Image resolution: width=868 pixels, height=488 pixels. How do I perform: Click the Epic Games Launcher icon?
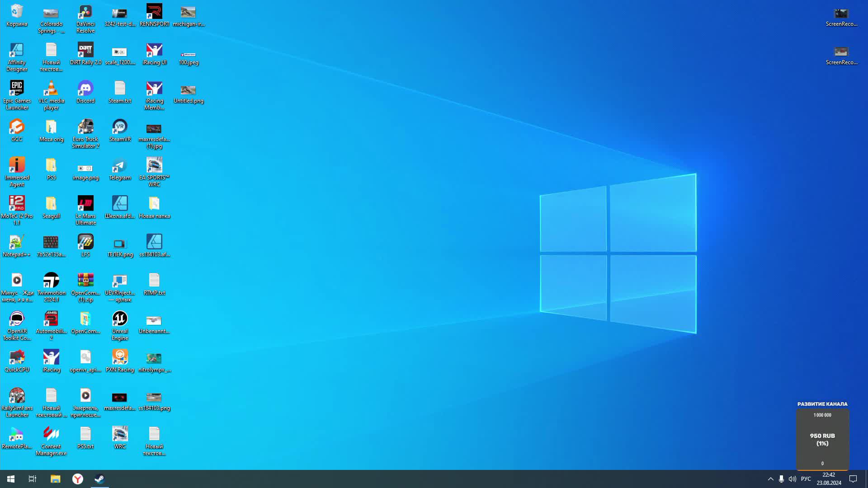17,96
